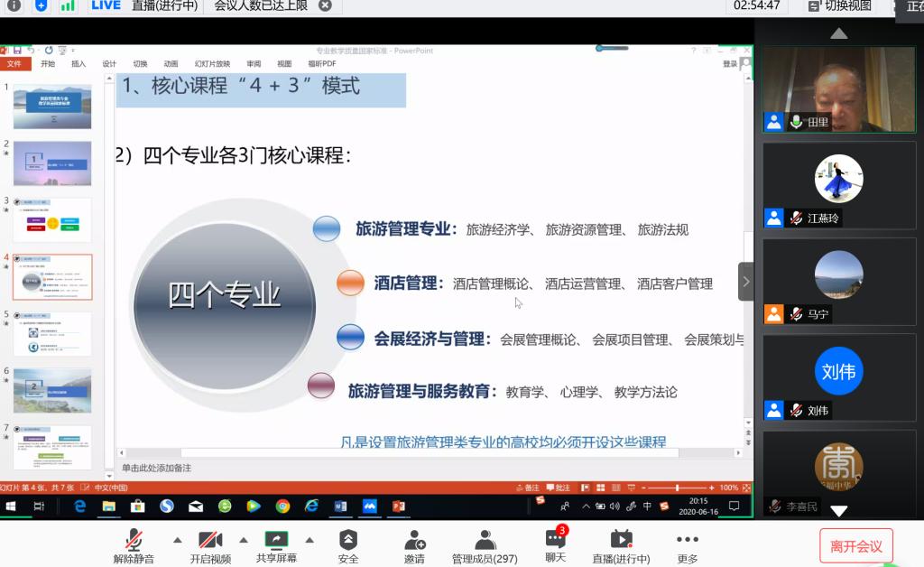Go to the 幻灯片放映 ribbon tab

(x=212, y=64)
